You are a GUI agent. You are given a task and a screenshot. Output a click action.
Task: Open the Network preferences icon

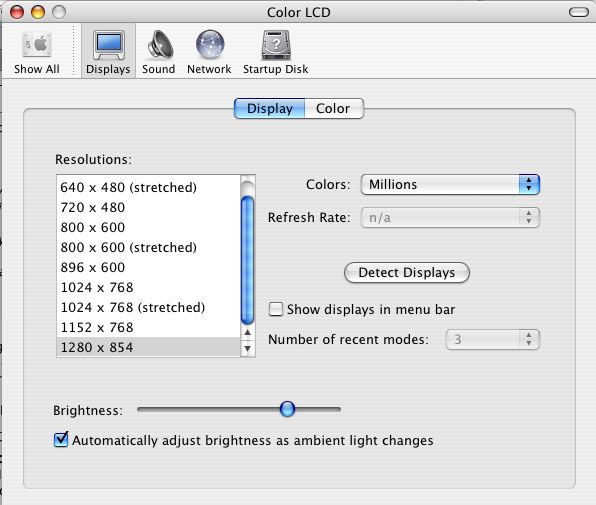click(209, 53)
